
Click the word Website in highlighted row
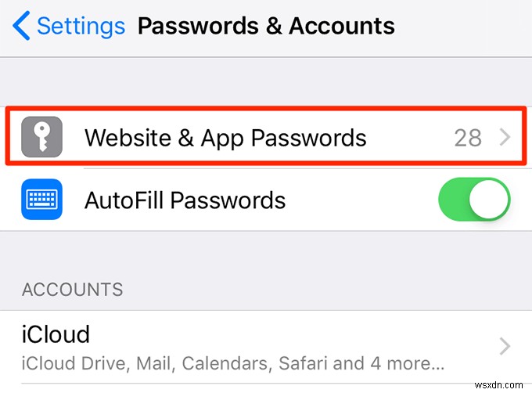coord(128,138)
